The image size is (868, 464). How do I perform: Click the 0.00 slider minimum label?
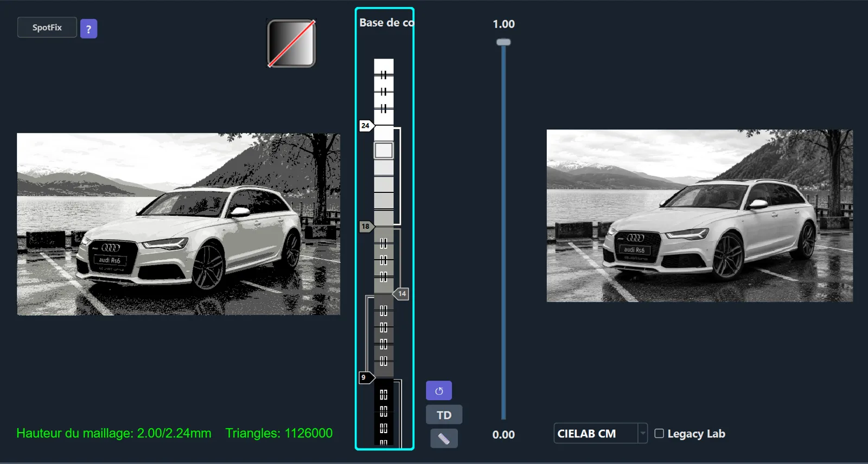tap(503, 435)
